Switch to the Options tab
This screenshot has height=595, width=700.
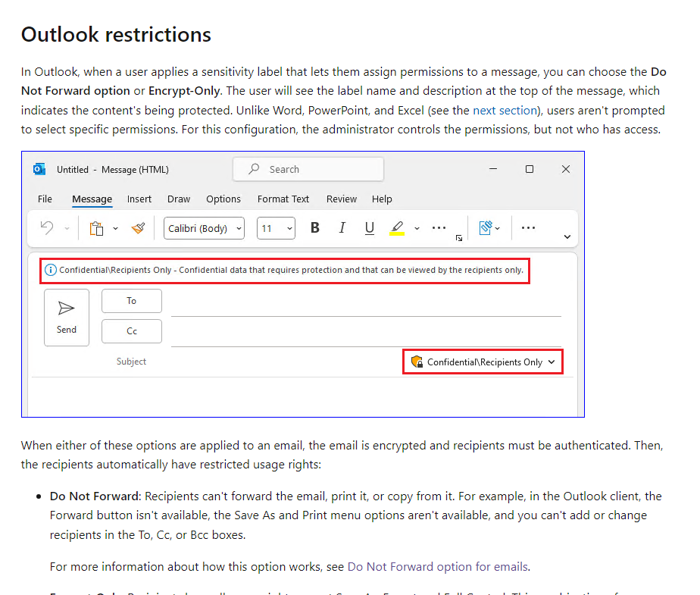(223, 199)
